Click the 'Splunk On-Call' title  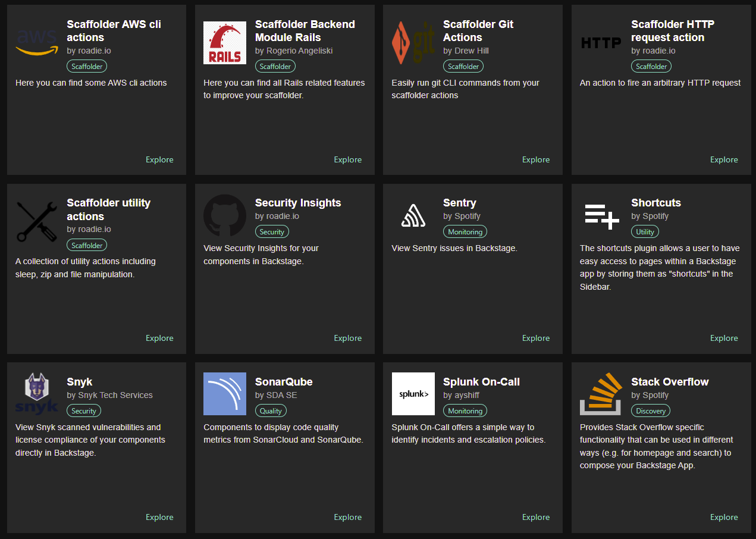click(x=481, y=382)
